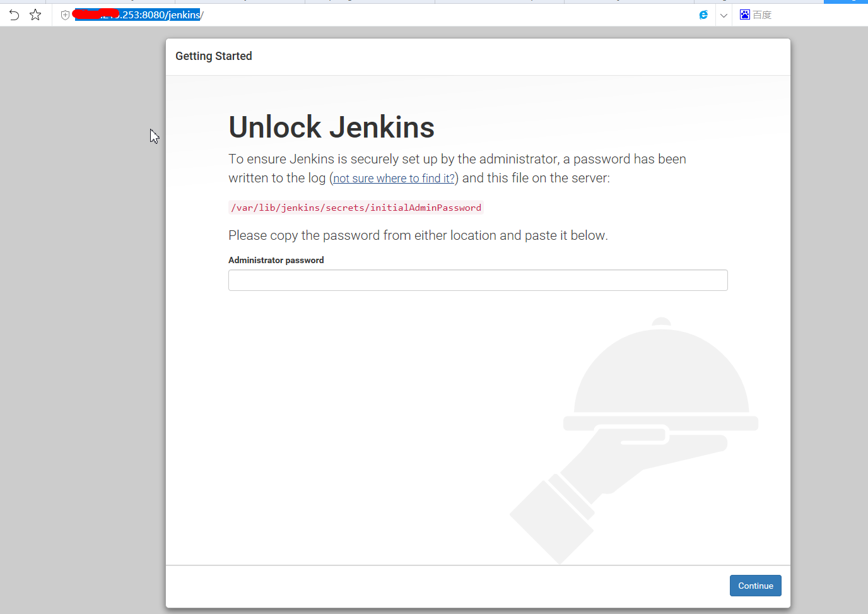Click the Baidu search engine icon
This screenshot has width=868, height=614.
point(745,15)
